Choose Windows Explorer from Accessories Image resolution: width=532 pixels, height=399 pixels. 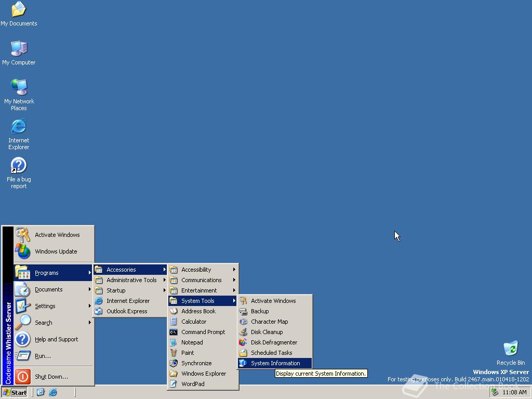pos(203,374)
